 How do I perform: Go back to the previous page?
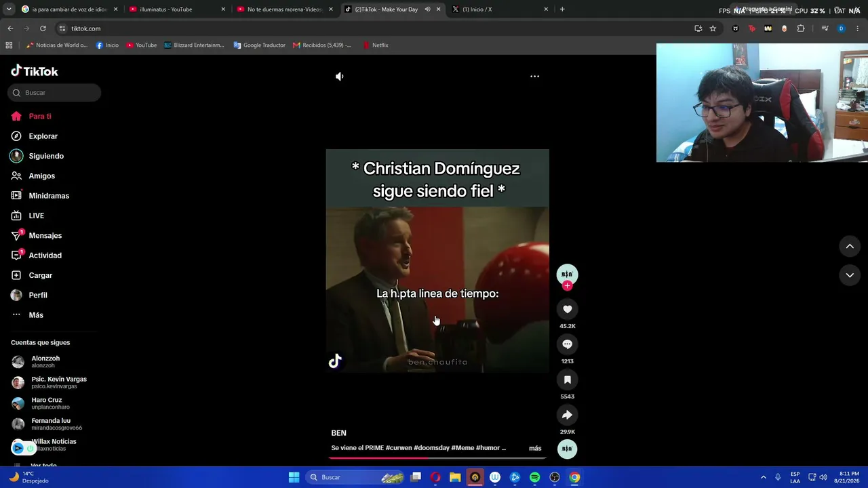10,28
